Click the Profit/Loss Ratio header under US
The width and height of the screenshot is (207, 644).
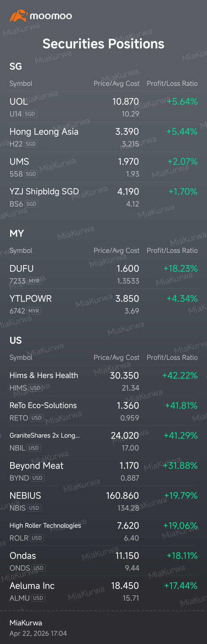click(172, 357)
